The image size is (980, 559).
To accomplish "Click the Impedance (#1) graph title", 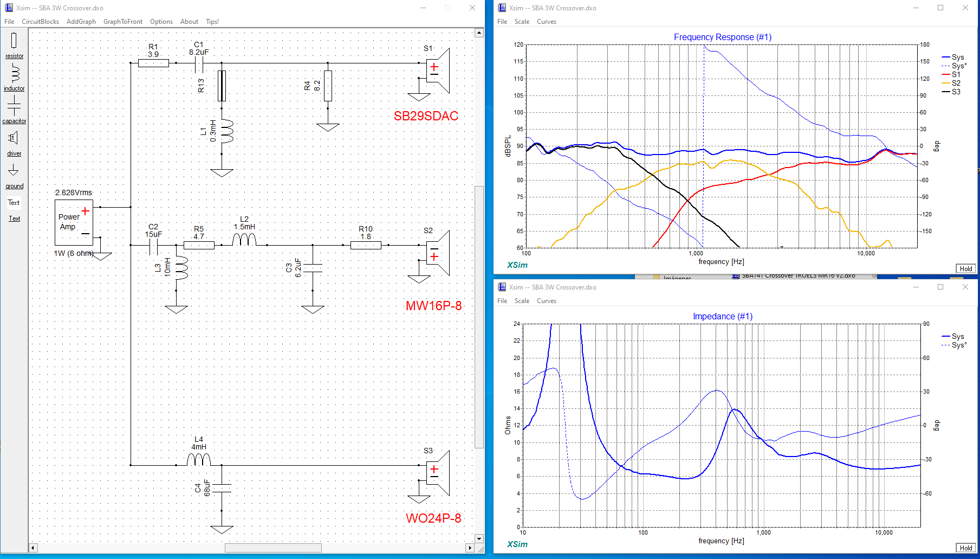I will tap(723, 316).
